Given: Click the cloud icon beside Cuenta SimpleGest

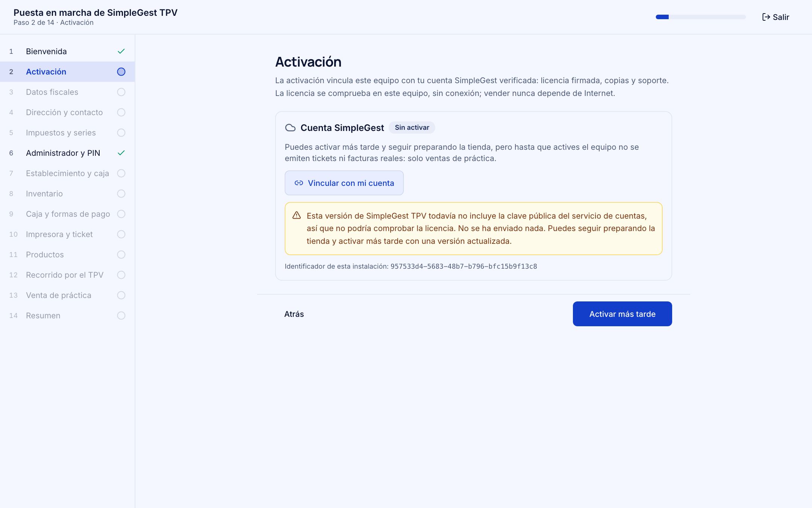Looking at the screenshot, I should coord(290,128).
